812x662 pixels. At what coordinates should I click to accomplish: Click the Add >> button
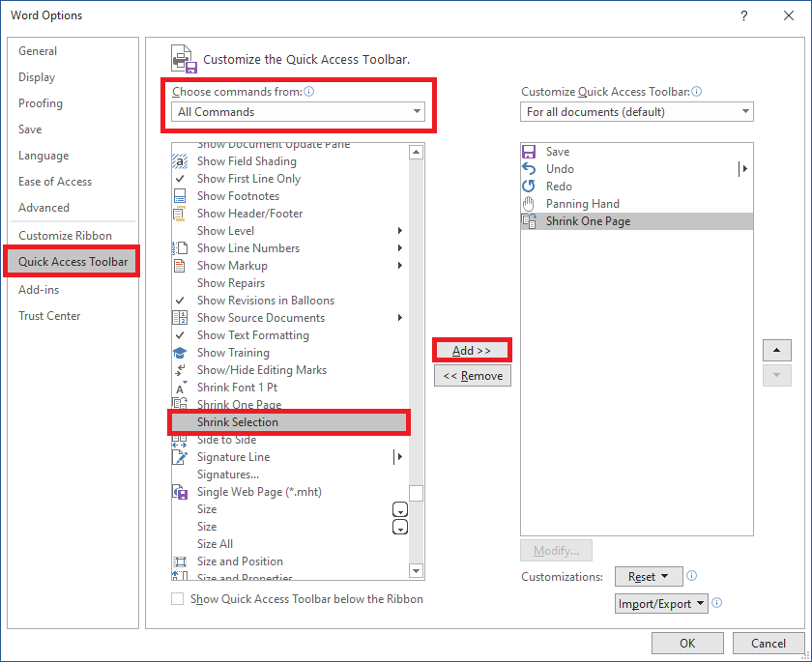(x=472, y=351)
